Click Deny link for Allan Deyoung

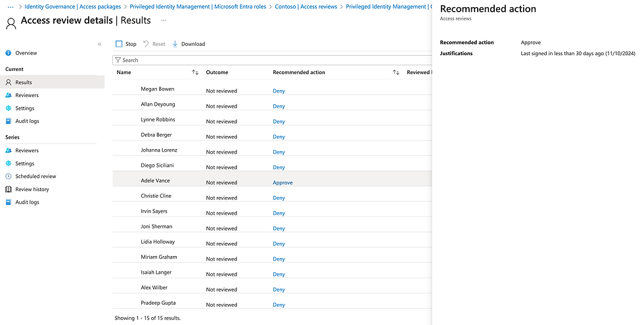tap(279, 106)
